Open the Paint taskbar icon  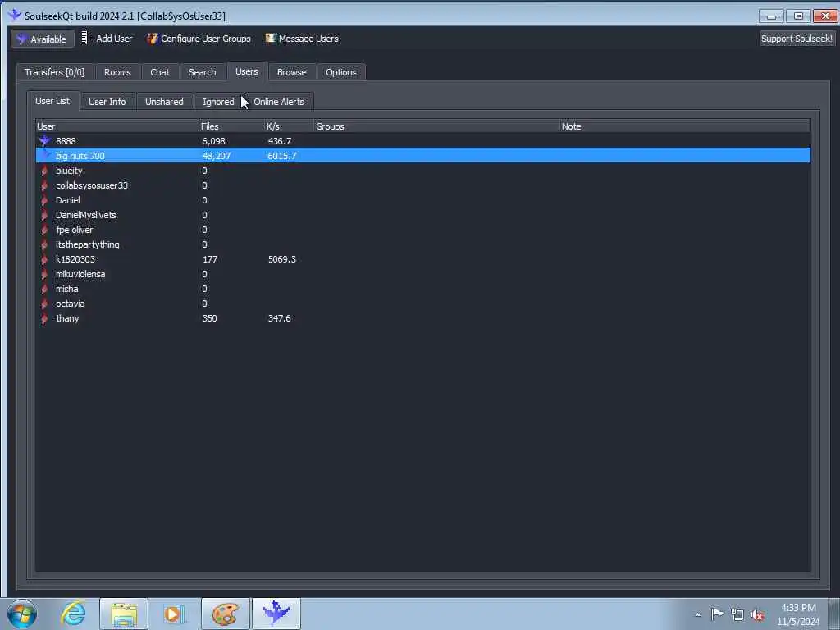pos(225,614)
